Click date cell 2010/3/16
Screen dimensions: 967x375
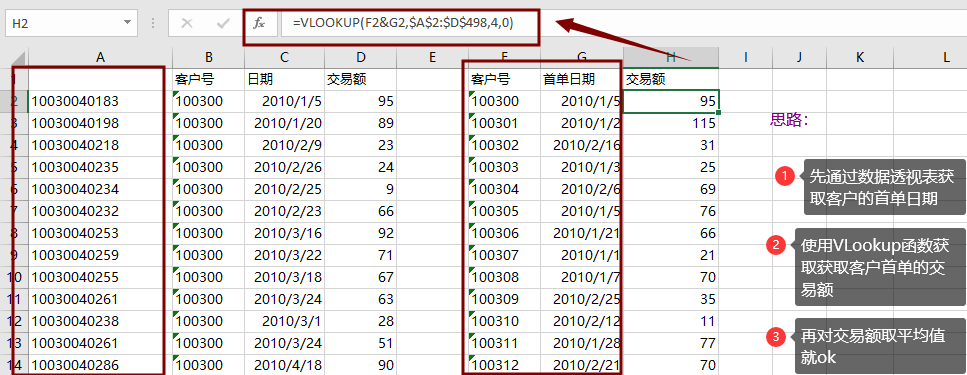(x=284, y=234)
